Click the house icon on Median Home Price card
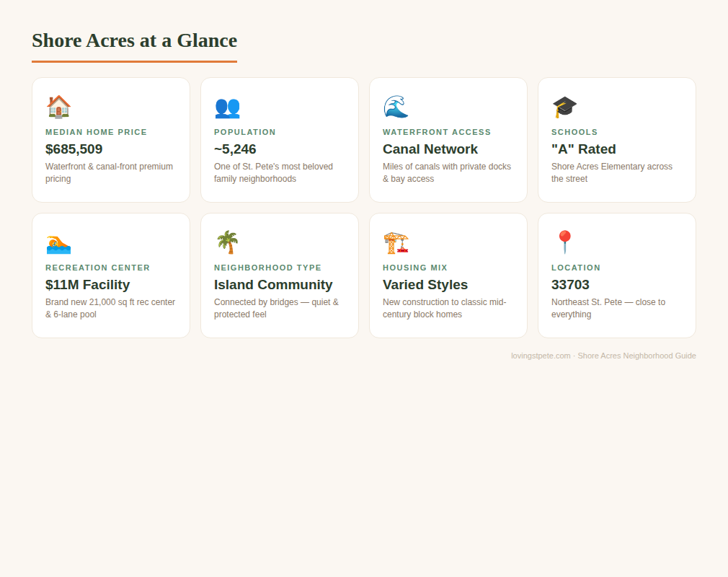Viewport: 728px width, 577px height. coord(58,107)
